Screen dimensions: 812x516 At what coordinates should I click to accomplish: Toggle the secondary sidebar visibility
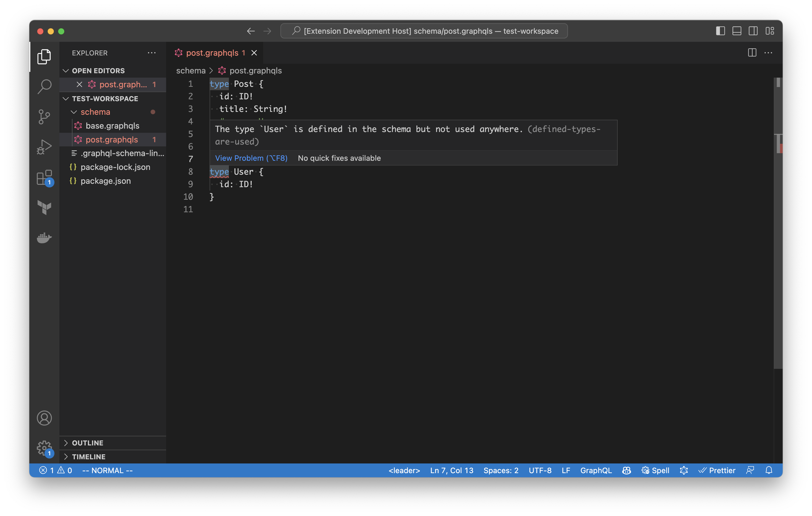point(753,31)
